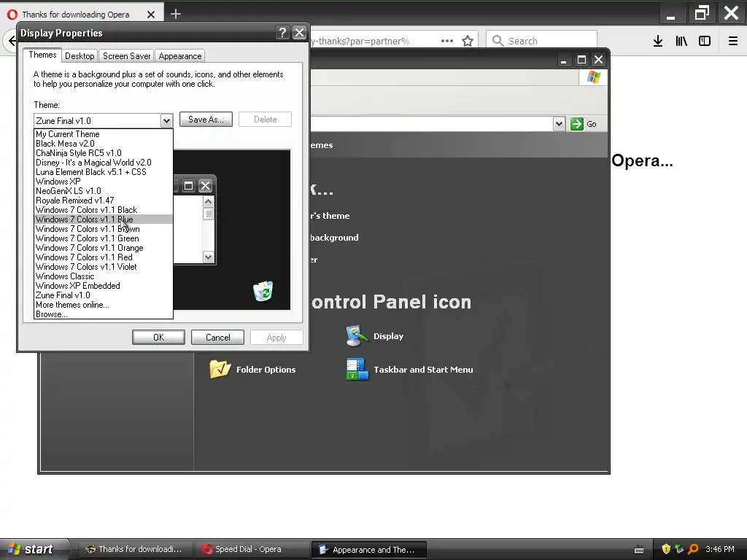The height and width of the screenshot is (560, 747).
Task: Choose Royale Remixed v1.47 theme
Action: click(x=104, y=201)
